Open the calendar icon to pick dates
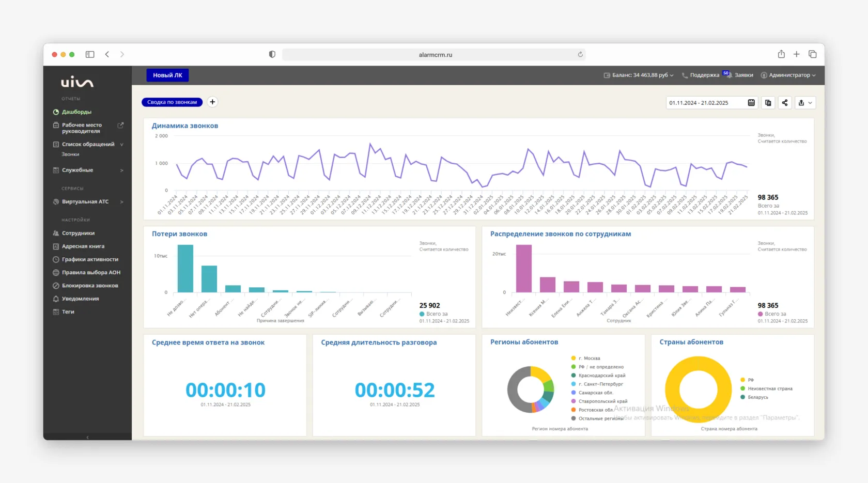 pyautogui.click(x=751, y=102)
